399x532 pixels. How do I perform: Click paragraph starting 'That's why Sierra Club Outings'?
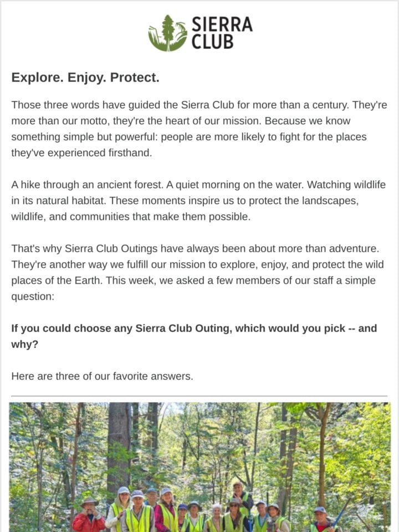[x=197, y=273]
